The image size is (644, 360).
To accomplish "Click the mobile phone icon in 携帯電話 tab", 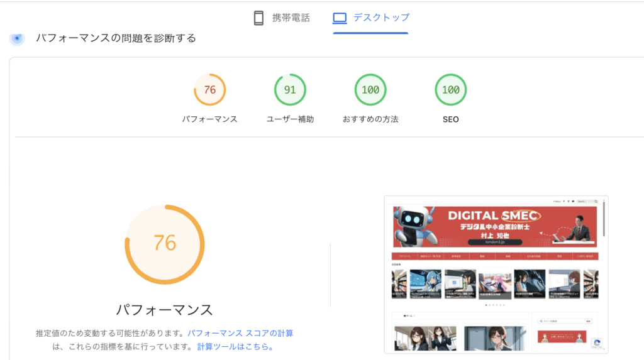I will pyautogui.click(x=258, y=18).
